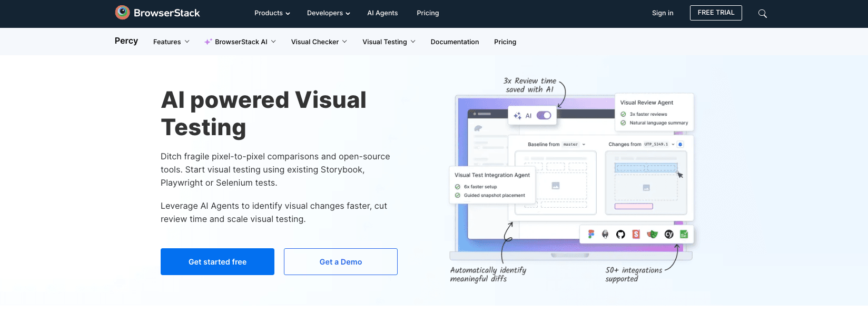Viewport: 868px width, 324px height.
Task: Click the "3x Review time saved with AI" caption
Action: 530,85
